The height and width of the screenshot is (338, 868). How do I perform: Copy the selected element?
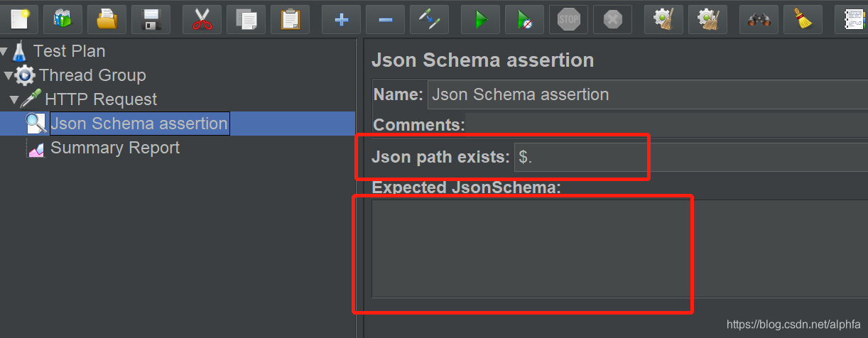[x=246, y=19]
